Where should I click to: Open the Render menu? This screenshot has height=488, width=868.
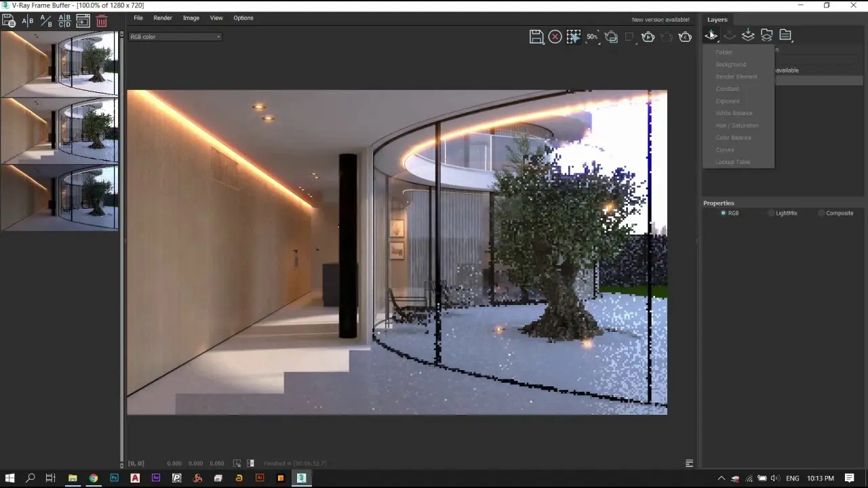tap(163, 18)
